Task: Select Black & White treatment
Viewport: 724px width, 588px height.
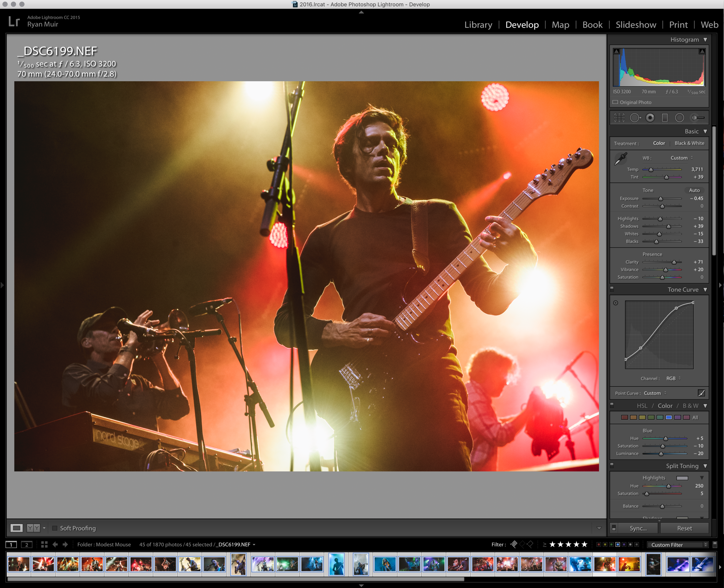Action: pyautogui.click(x=690, y=143)
